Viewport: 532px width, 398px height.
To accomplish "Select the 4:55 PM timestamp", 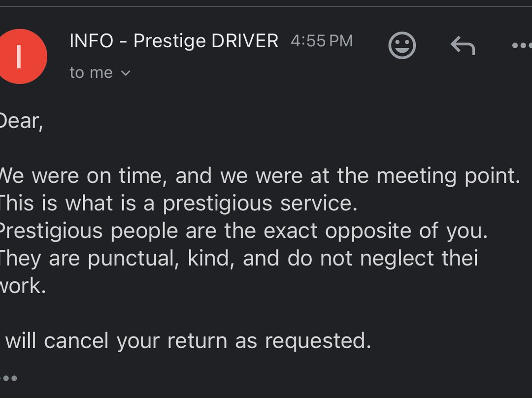I will click(322, 40).
